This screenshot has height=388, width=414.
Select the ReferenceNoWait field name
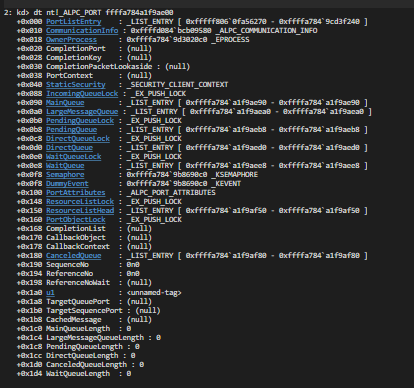pos(78,283)
